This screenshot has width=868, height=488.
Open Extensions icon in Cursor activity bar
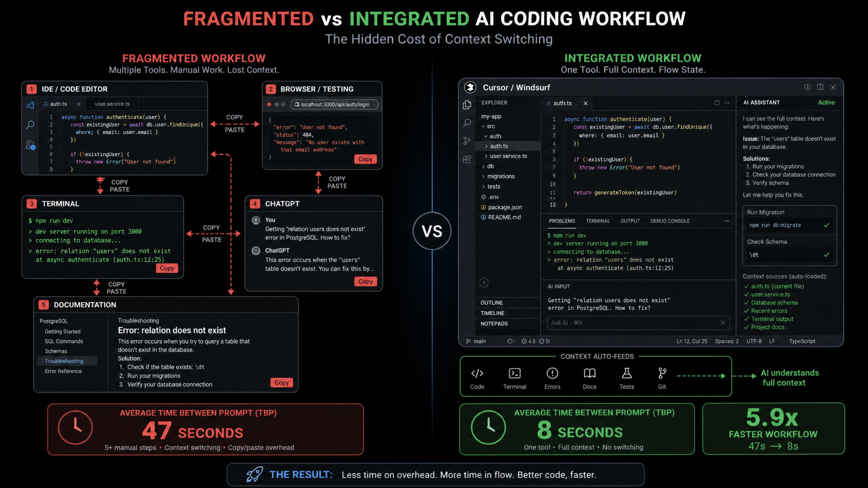(467, 159)
